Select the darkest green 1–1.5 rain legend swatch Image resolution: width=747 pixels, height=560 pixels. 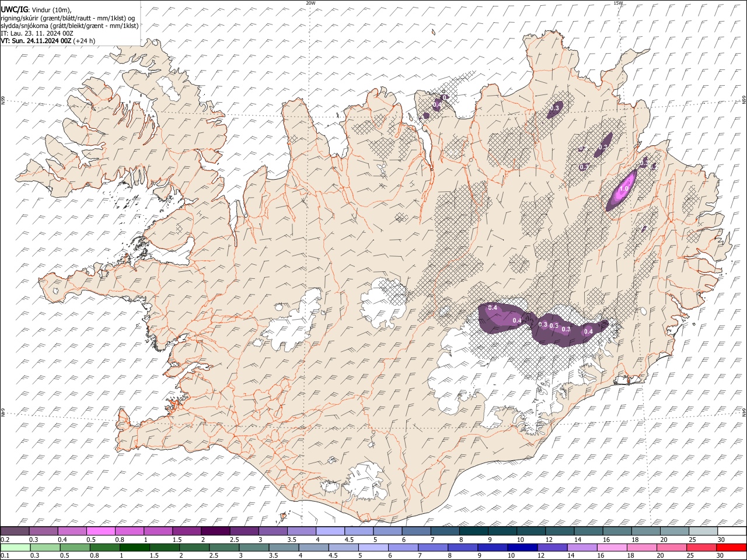coord(135,547)
